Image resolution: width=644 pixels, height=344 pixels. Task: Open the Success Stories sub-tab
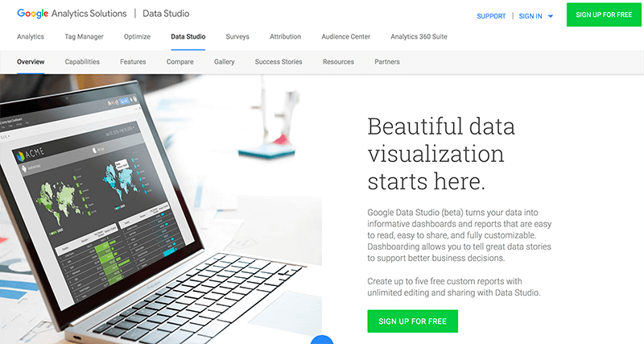coord(279,62)
